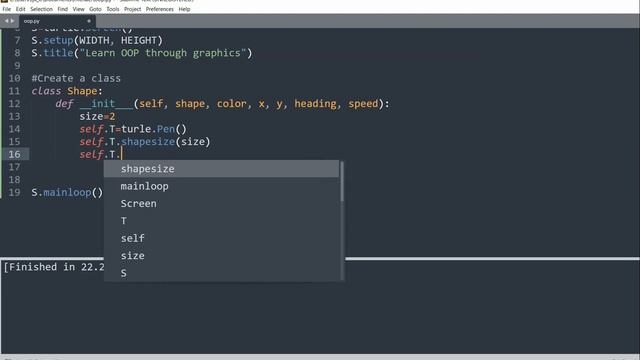Viewport: 640px width, 360px height.
Task: Click line number 16 in gutter
Action: [14, 154]
